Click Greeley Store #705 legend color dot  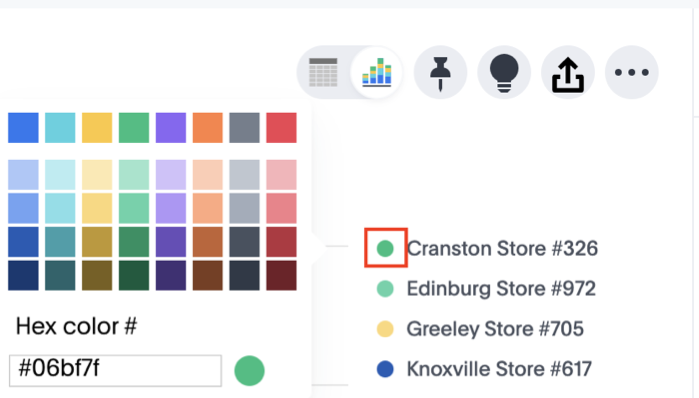385,329
